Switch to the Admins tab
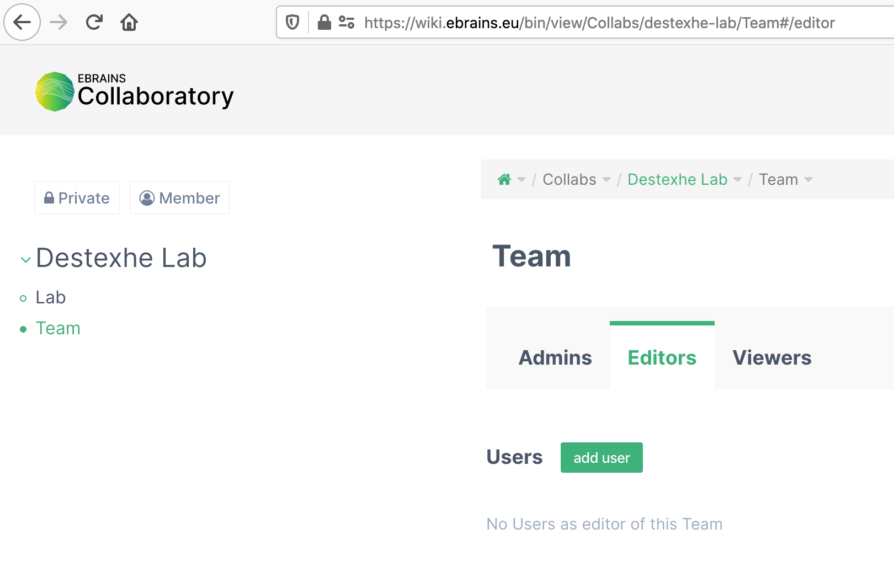The height and width of the screenshot is (588, 894). click(x=555, y=357)
